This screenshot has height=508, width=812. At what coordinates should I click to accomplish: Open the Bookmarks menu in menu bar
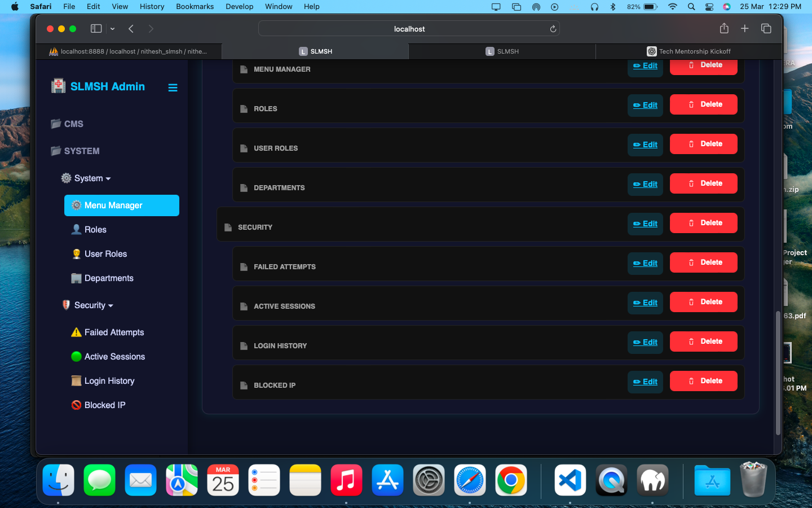click(195, 7)
